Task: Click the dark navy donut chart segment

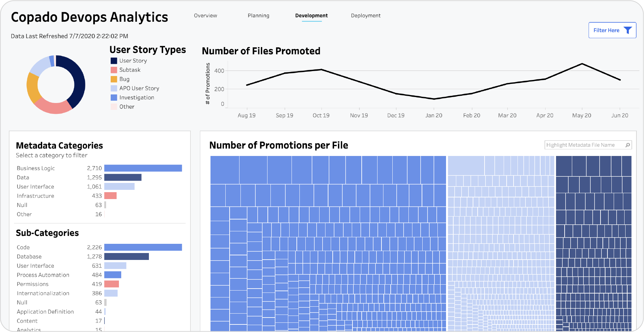Action: pos(79,81)
